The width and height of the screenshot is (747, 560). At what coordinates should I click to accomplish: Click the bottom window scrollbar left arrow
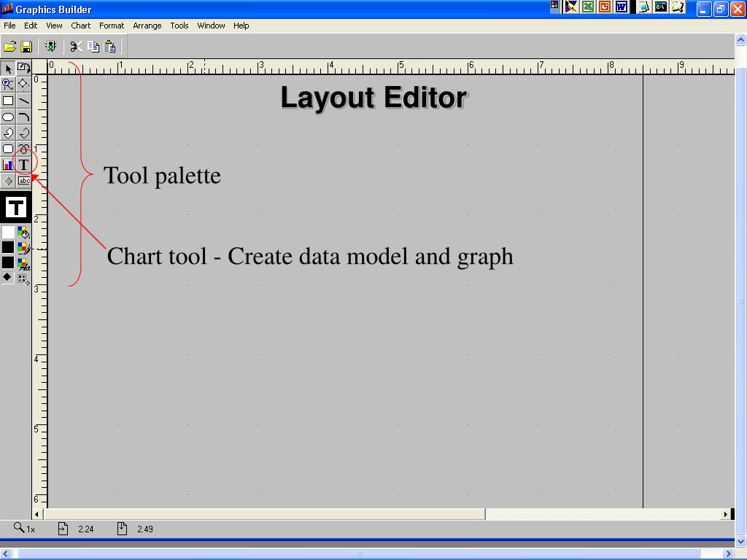click(5, 554)
